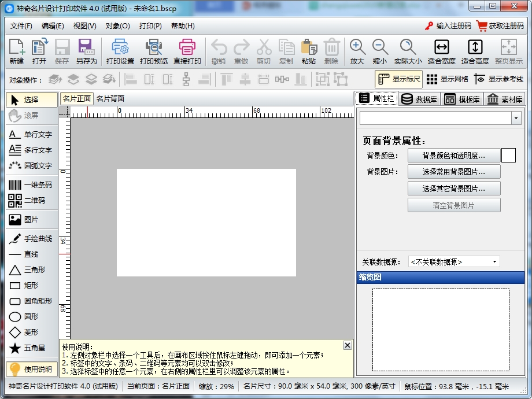532x399 pixels.
Task: Click the Fit Width (适合宽度) icon
Action: point(441,51)
